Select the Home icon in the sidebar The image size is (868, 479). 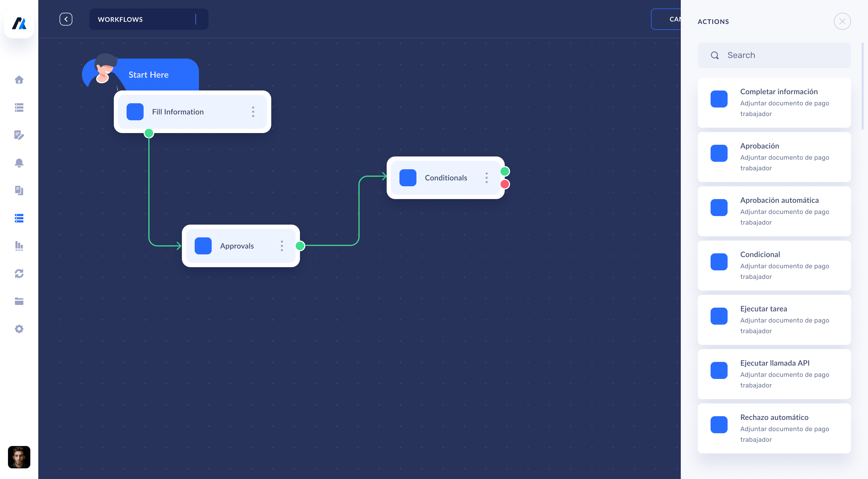[x=19, y=80]
